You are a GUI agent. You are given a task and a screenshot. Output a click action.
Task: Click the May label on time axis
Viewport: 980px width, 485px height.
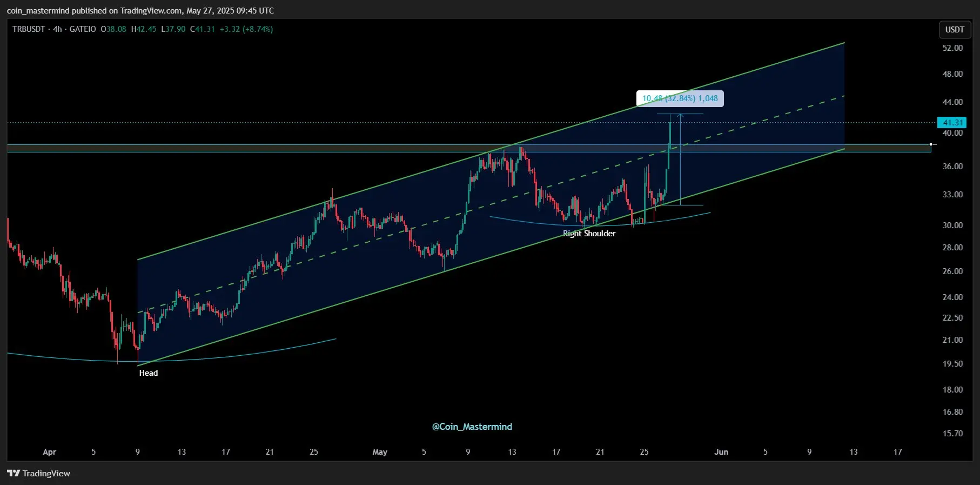pos(380,452)
